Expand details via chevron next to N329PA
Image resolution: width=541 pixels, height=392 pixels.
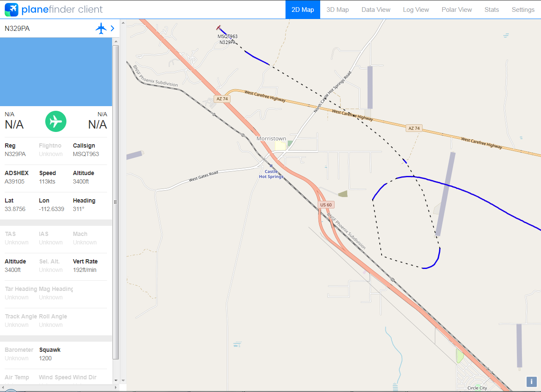tap(112, 28)
